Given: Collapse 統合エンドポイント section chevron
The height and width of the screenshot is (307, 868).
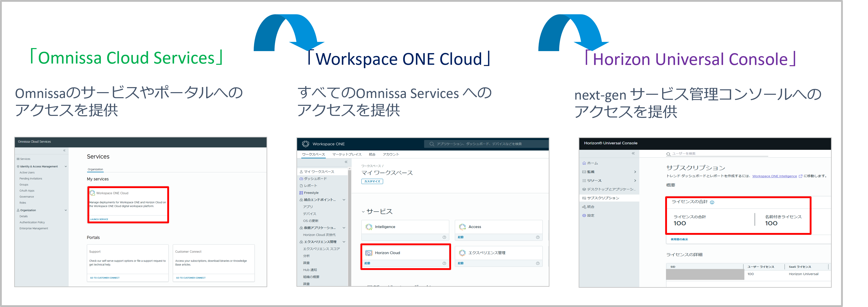Looking at the screenshot, I should click(344, 200).
